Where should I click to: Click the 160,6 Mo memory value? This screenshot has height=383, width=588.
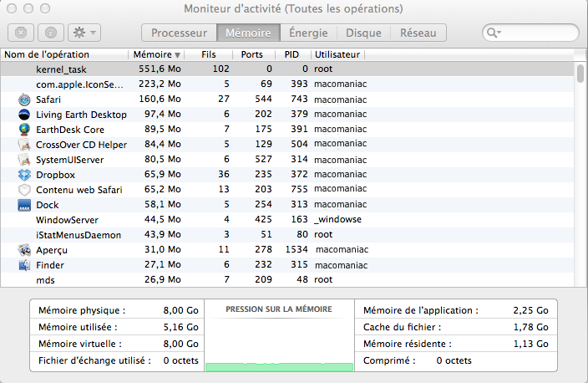click(160, 99)
